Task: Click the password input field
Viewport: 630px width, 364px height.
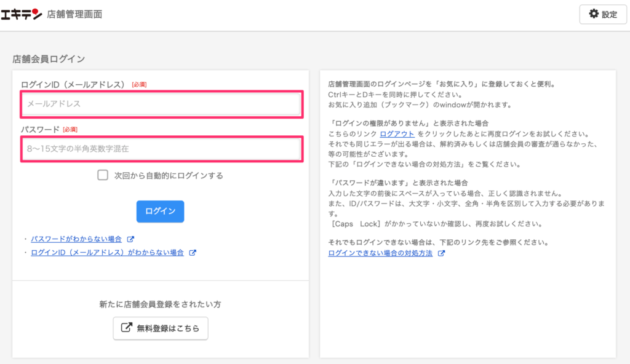Action: [x=160, y=148]
